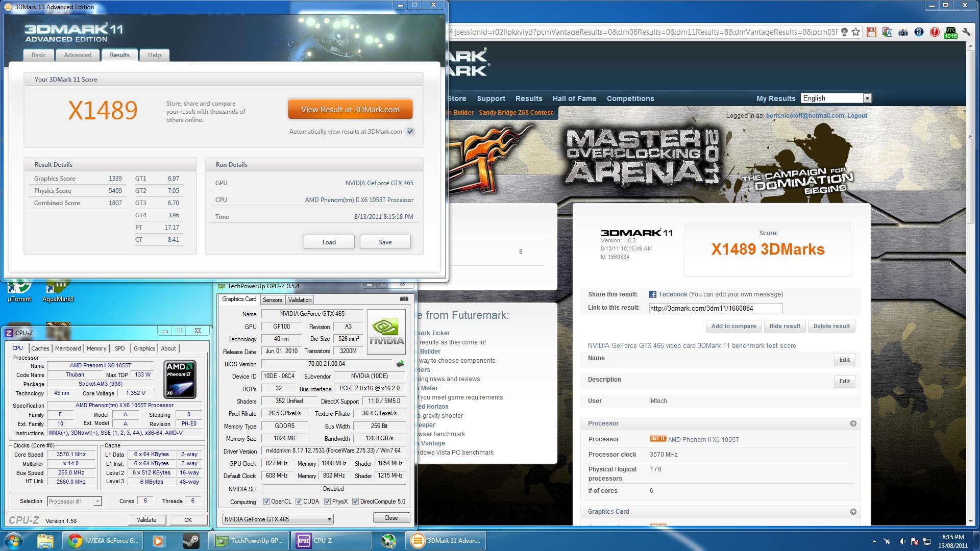Open the NVIDIA GeForce GTX 465 card selector
Screen dimensions: 980x551
[x=278, y=519]
